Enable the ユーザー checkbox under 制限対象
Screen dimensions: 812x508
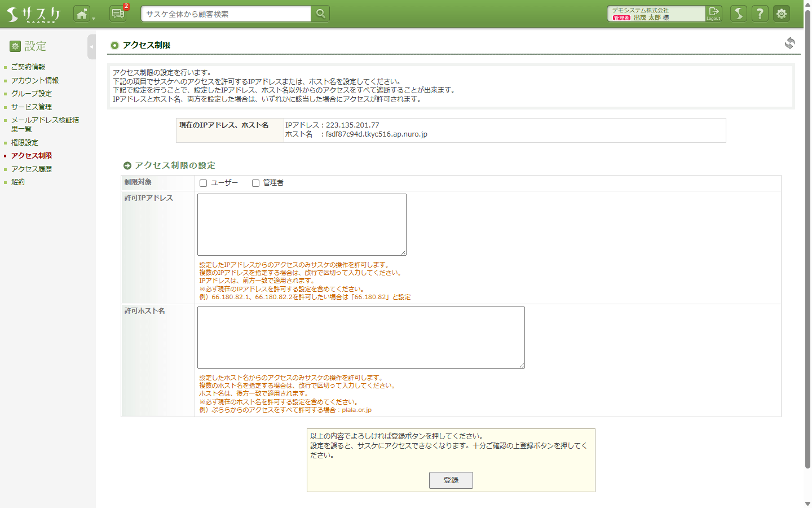pos(203,183)
